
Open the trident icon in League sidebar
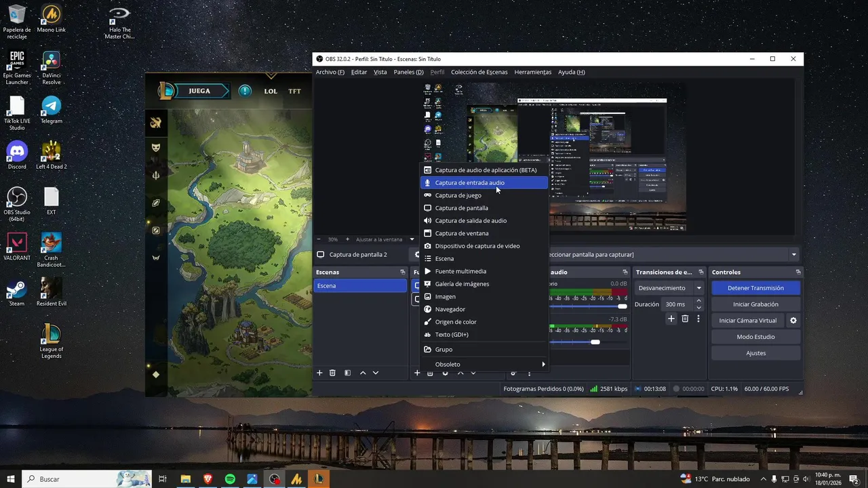coord(156,176)
